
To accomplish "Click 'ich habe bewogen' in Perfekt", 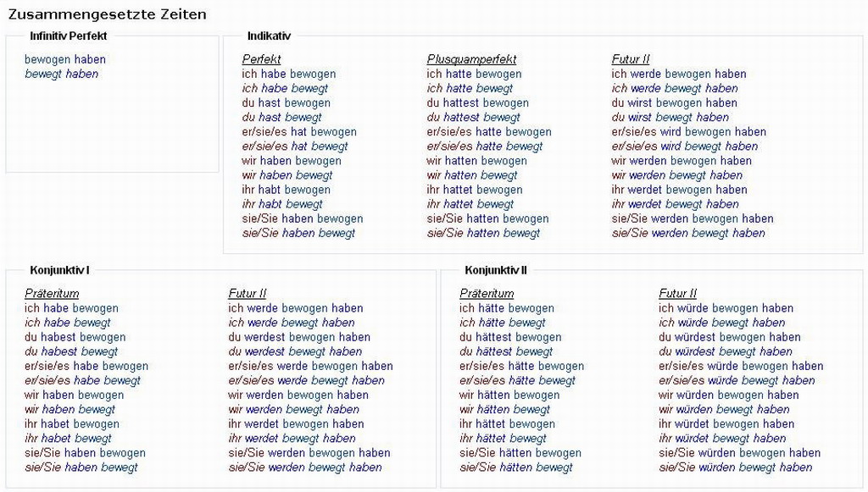I will point(289,74).
